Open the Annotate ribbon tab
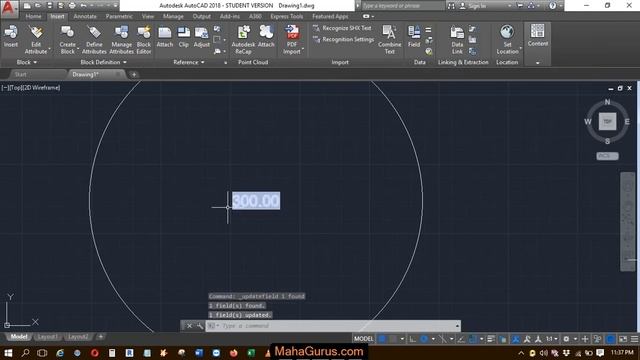Image resolution: width=640 pixels, height=360 pixels. (x=85, y=16)
